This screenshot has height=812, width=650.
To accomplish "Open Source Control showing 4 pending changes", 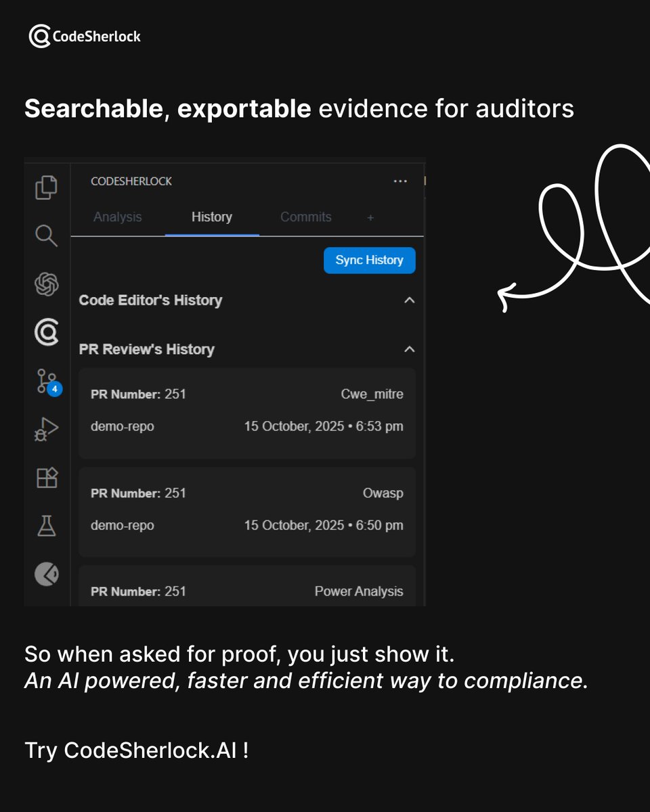I will pos(46,380).
